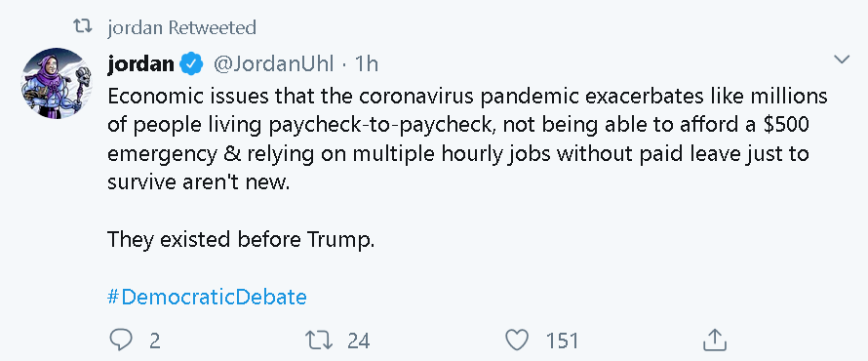Open the 'jordan Retweeted' label

click(x=181, y=27)
